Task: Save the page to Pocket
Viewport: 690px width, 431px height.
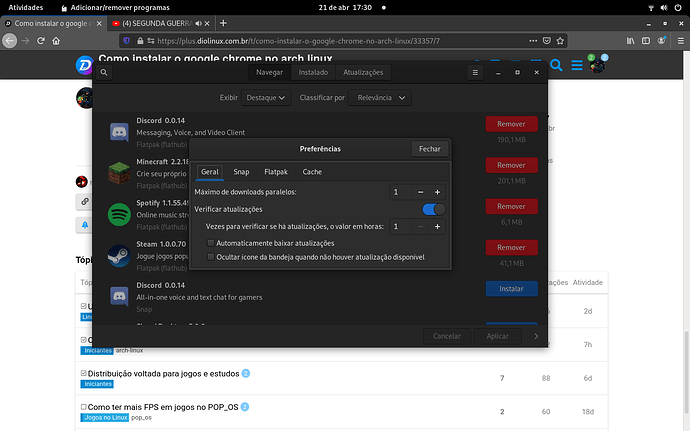Action: [547, 41]
